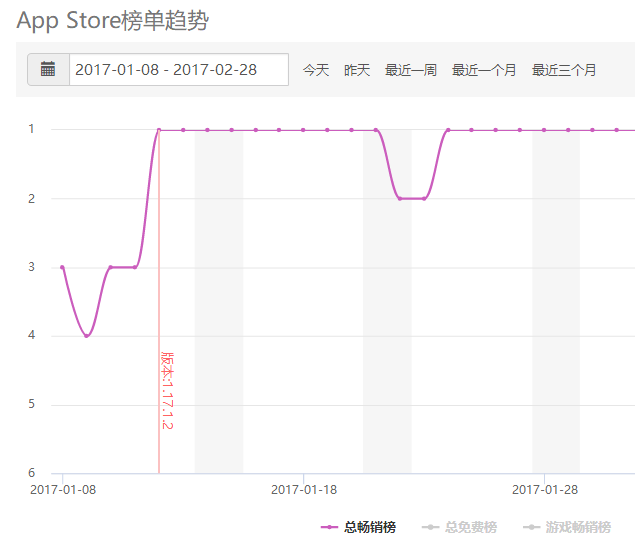Click the 总畅销榜 purple legend marker

coord(329,527)
